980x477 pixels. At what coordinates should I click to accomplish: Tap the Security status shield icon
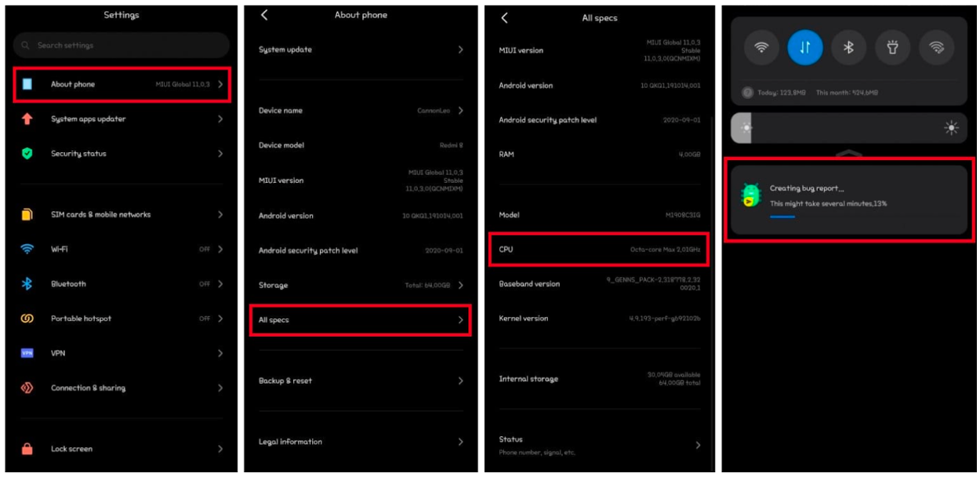[27, 154]
